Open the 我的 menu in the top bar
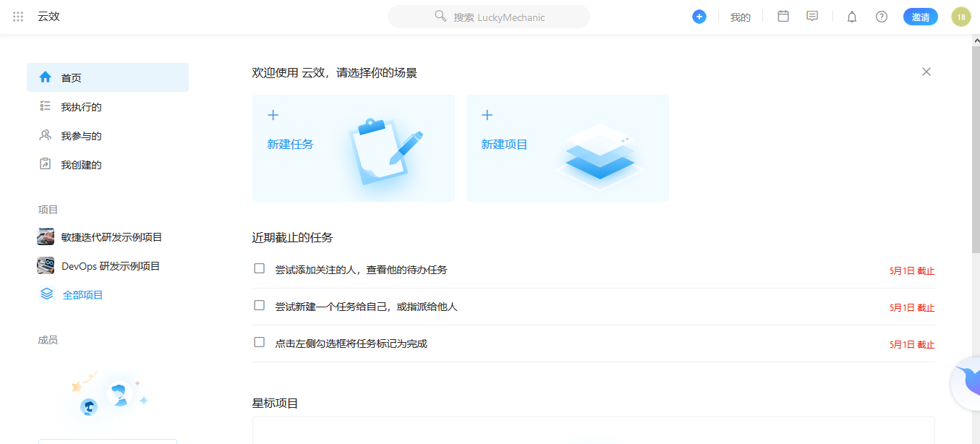 pyautogui.click(x=740, y=17)
